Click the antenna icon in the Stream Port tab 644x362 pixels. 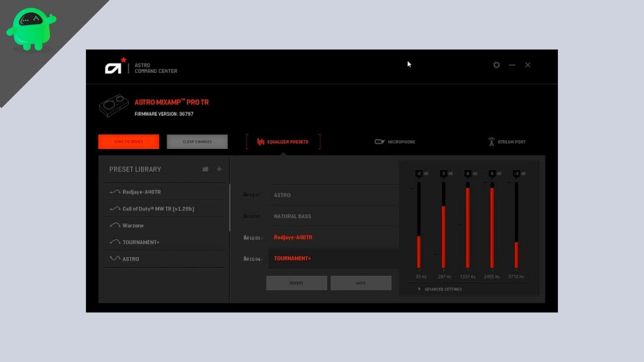492,142
